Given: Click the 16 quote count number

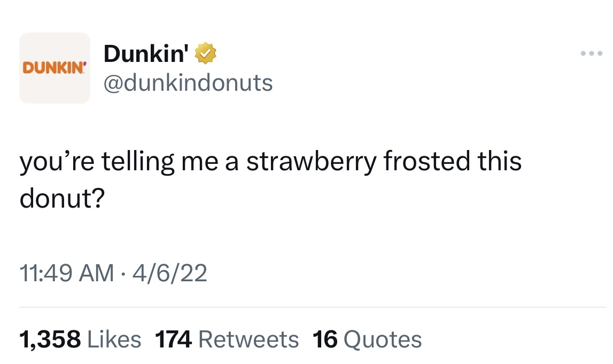Looking at the screenshot, I should [325, 339].
